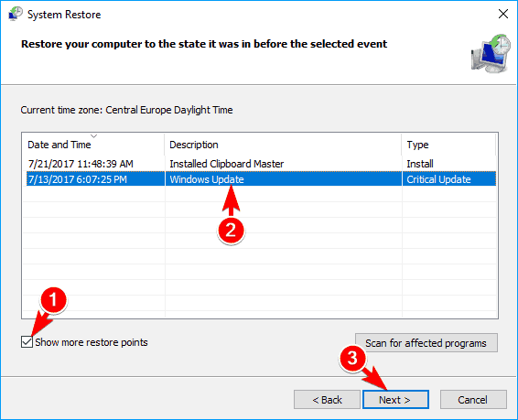
Task: Open Scan for affected programs
Action: tap(426, 343)
